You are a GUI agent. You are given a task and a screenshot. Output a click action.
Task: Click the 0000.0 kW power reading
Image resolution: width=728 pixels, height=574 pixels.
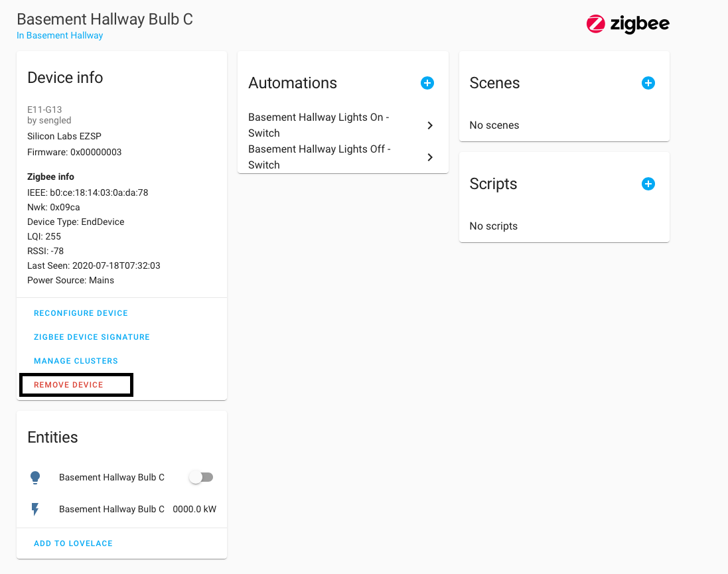point(194,509)
